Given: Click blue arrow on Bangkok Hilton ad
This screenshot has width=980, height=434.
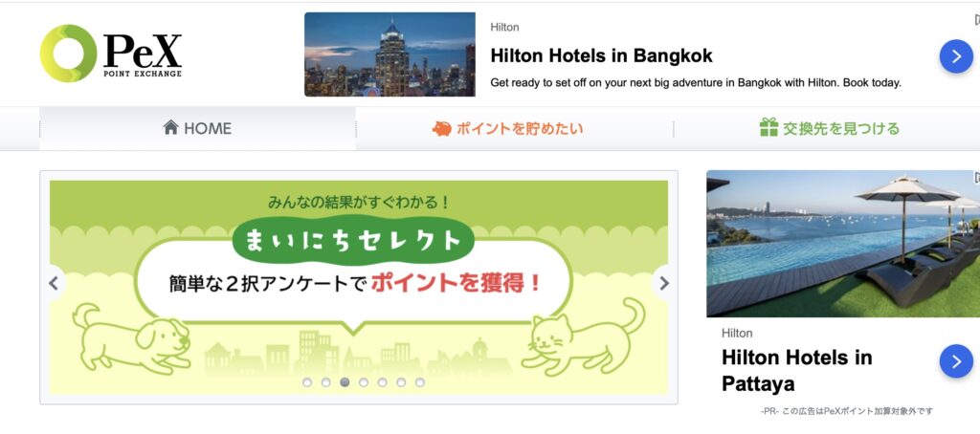Looking at the screenshot, I should tap(956, 56).
